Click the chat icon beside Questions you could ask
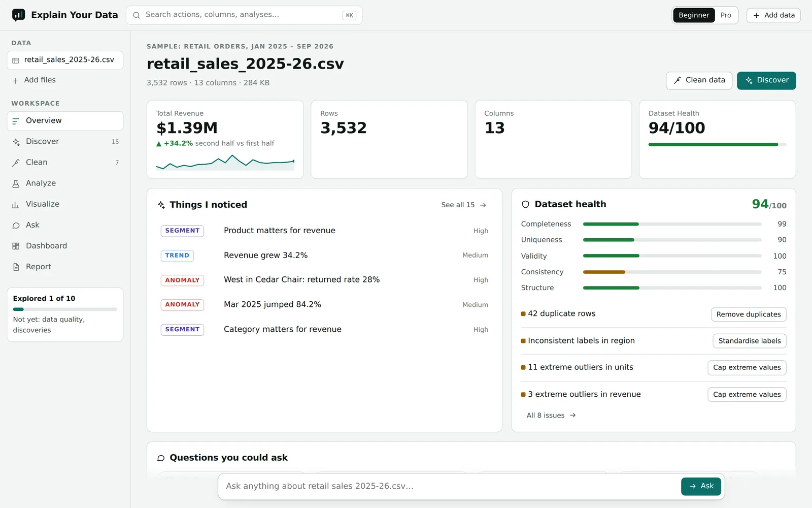Viewport: 812px width, 508px height. [161, 458]
